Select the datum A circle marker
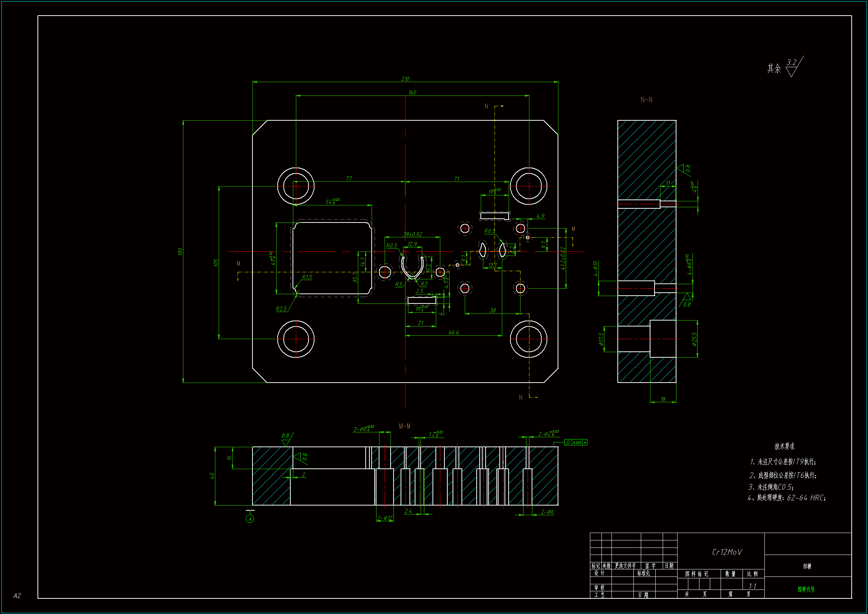 (250, 519)
